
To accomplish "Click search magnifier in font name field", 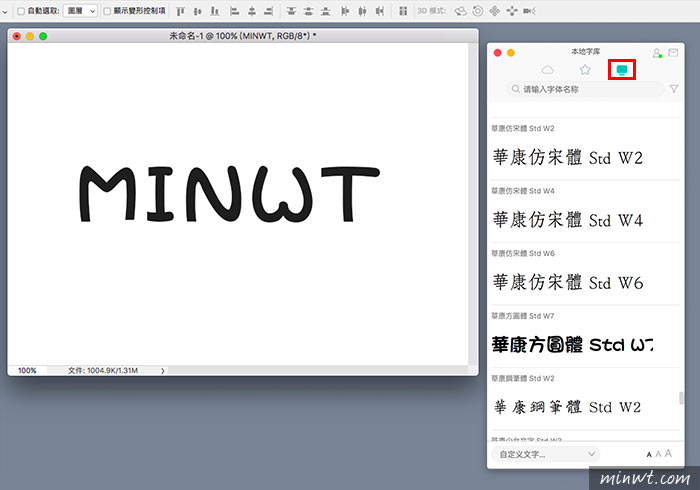I will 516,89.
